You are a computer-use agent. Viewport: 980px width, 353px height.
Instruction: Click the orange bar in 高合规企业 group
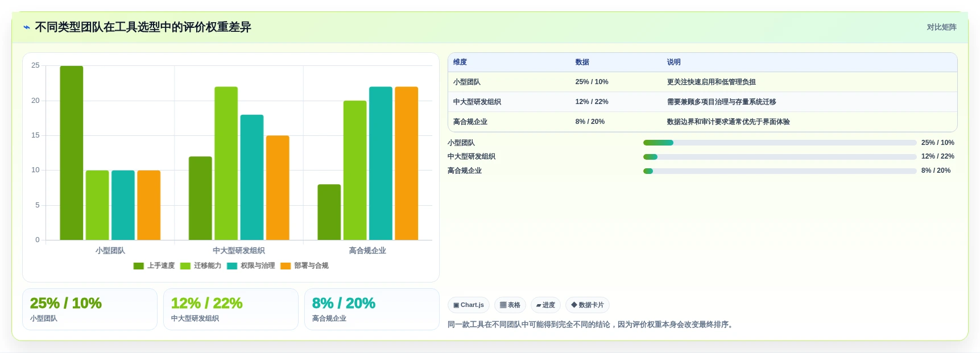pyautogui.click(x=407, y=163)
